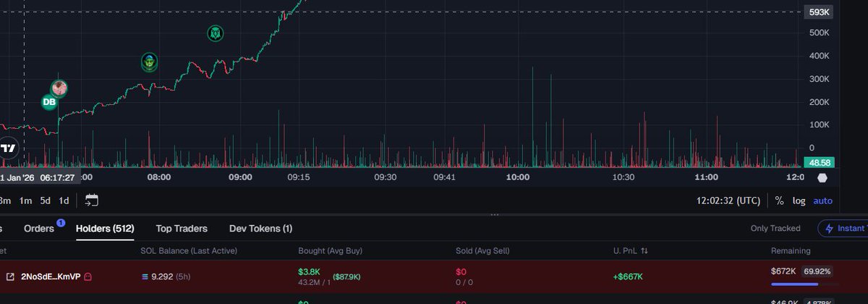Click the 06:17:27 crosshair time label
Image resolution: width=868 pixels, height=304 pixels.
[x=56, y=177]
